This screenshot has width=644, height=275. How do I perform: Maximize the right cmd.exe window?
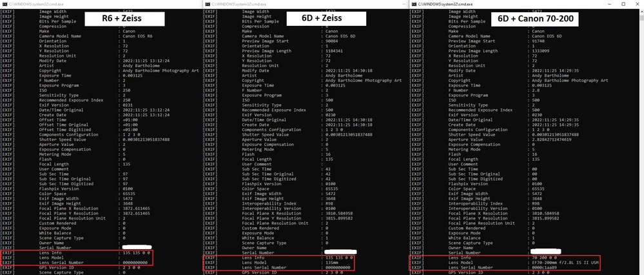pyautogui.click(x=623, y=4)
